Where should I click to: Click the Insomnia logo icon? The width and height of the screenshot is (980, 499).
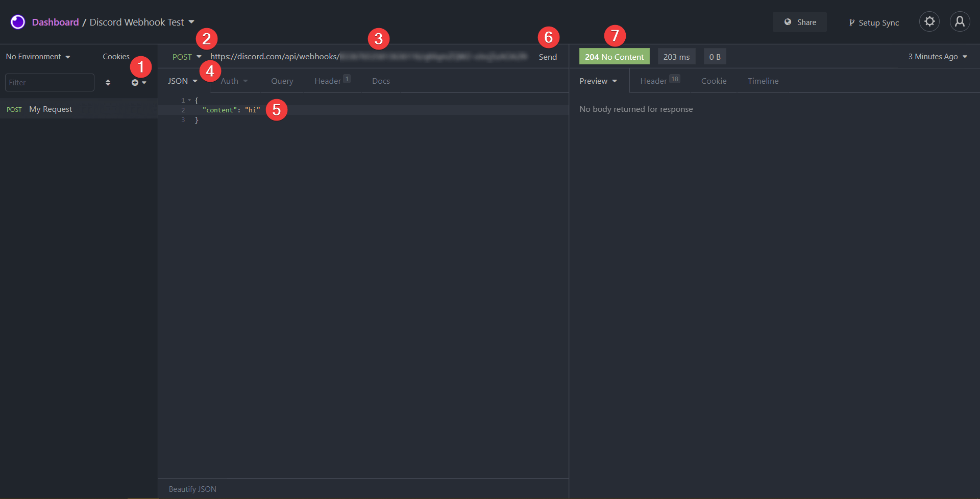pos(18,22)
